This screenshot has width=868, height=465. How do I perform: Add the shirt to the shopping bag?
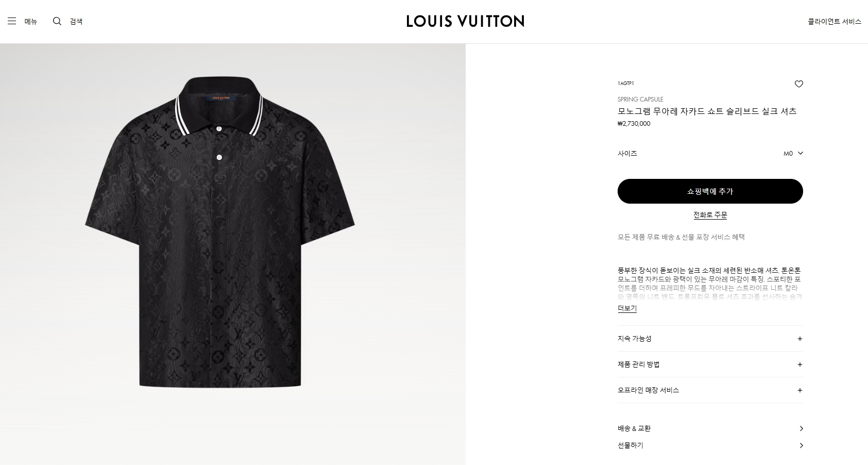point(710,191)
